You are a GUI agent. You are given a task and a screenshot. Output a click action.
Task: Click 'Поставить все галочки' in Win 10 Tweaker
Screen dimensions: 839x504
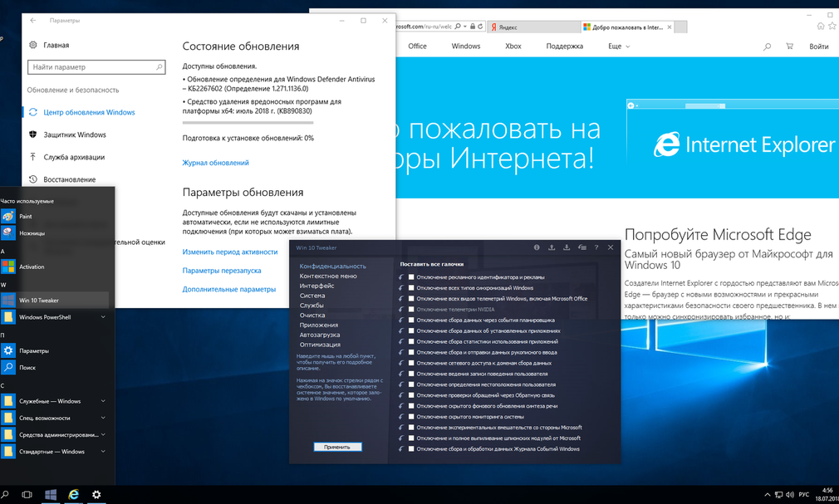pos(432,264)
